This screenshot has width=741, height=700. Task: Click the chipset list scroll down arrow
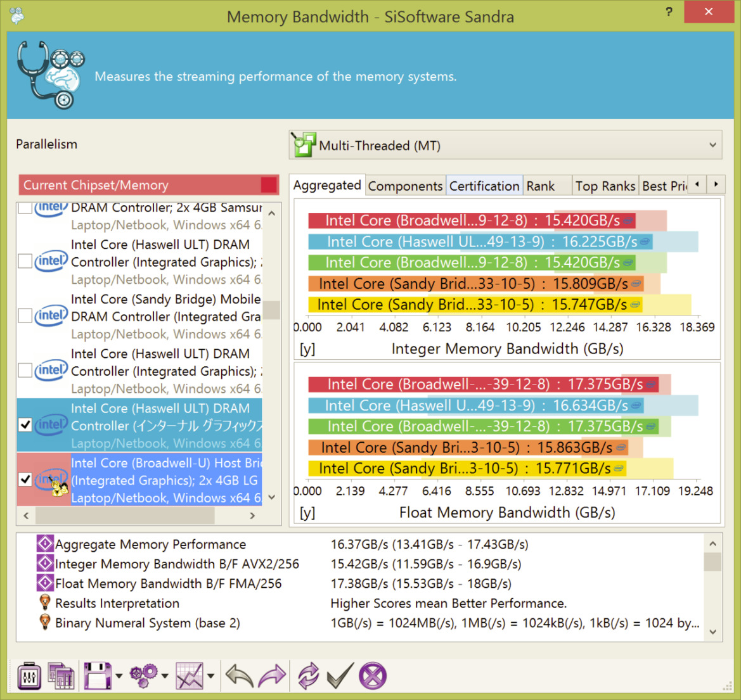[x=272, y=497]
